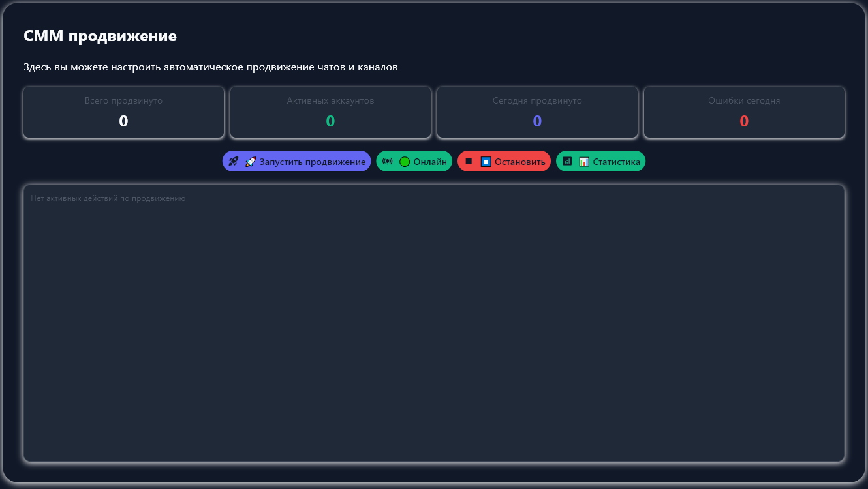Click the dark chart icon on Статистика button
The height and width of the screenshot is (489, 868).
[567, 161]
